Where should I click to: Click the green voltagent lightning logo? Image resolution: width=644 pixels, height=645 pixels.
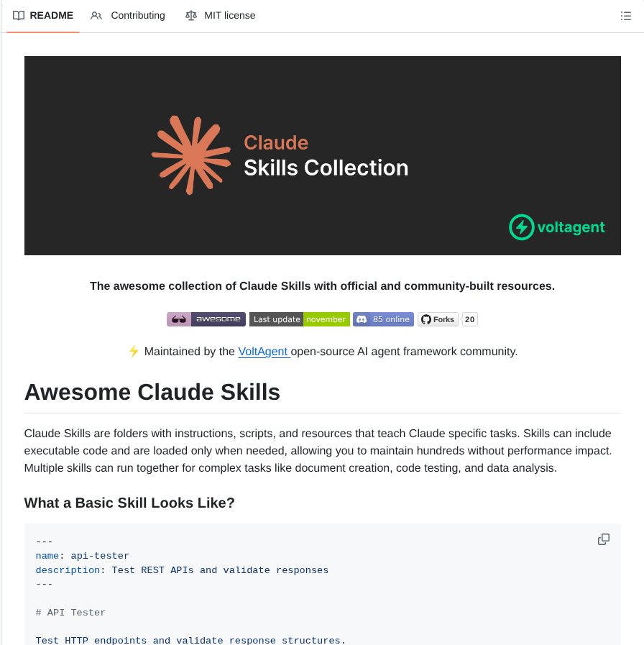point(520,227)
